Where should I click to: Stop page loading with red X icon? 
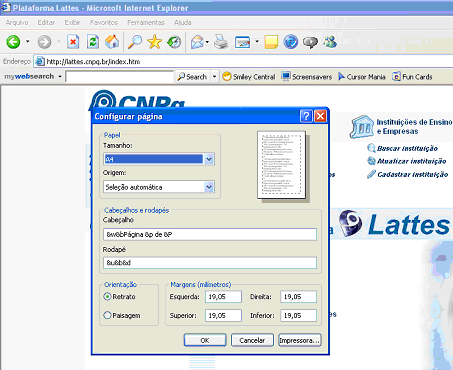coord(73,42)
